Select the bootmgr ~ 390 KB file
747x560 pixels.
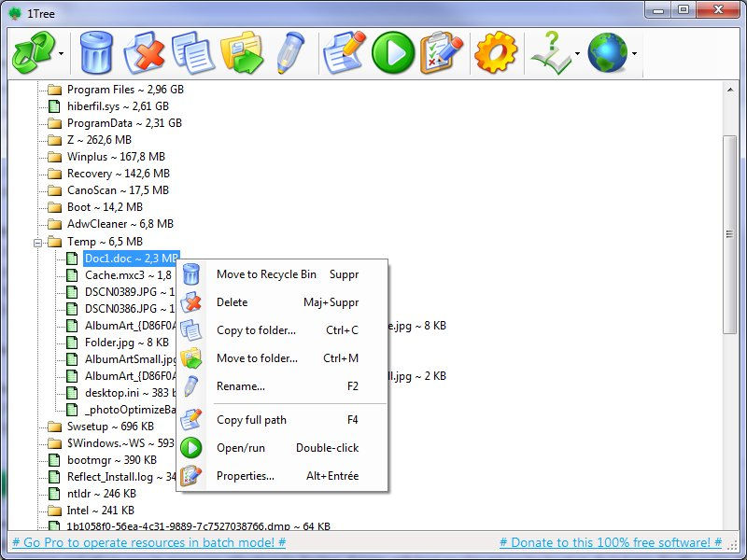[112, 460]
